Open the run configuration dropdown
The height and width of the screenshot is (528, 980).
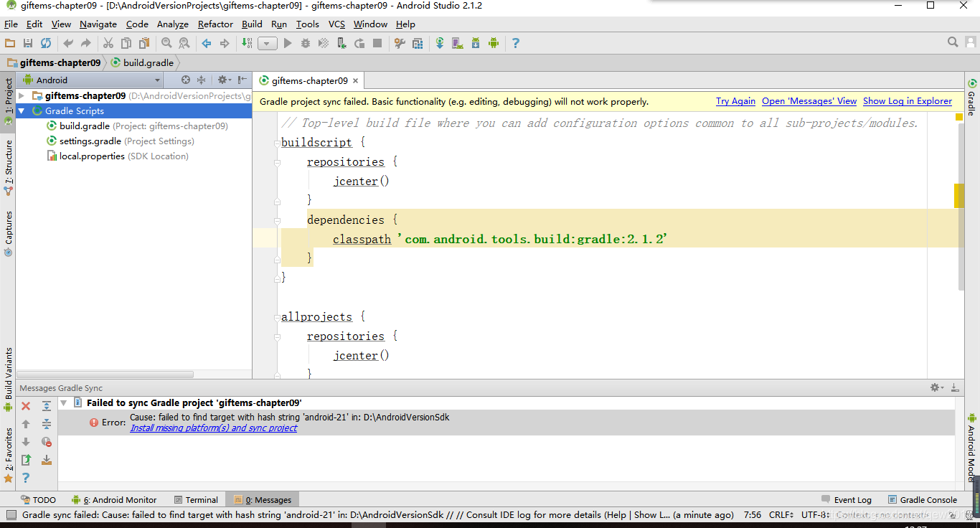(x=268, y=43)
